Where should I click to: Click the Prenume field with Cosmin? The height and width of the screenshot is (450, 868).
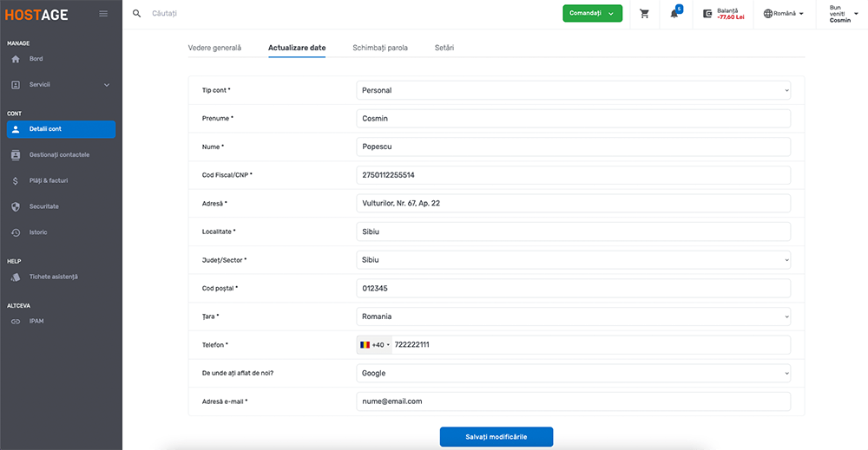(x=573, y=118)
